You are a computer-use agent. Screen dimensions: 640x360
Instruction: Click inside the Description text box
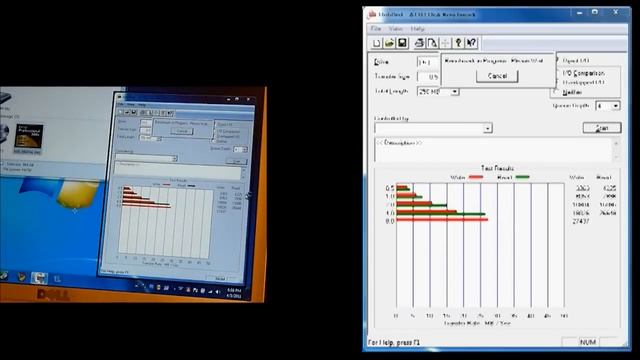(493, 150)
